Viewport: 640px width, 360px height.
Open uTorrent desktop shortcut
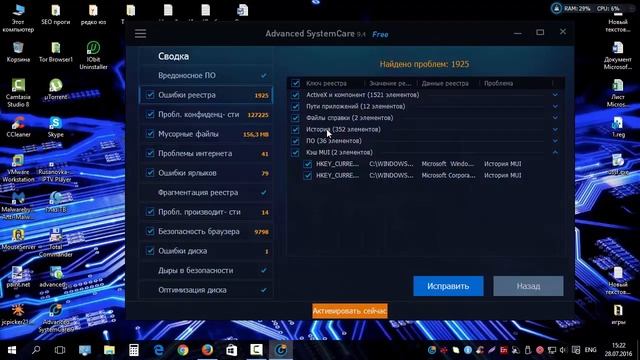56,89
